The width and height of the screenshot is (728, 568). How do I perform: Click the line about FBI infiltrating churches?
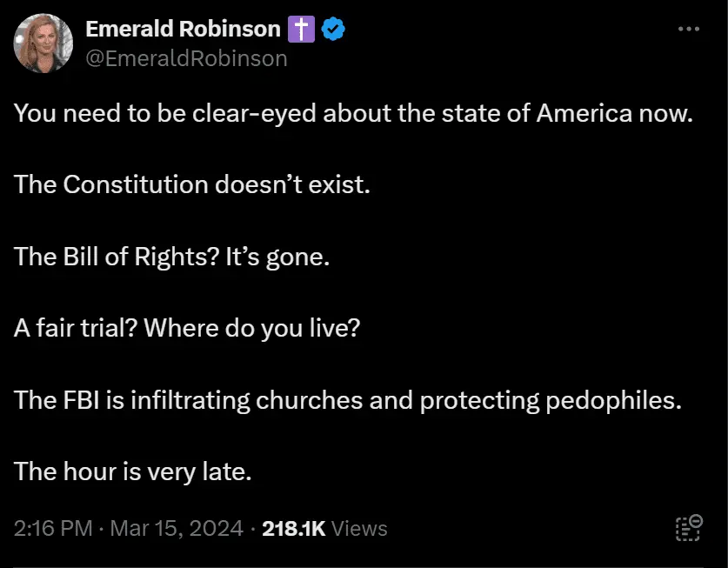(x=347, y=399)
